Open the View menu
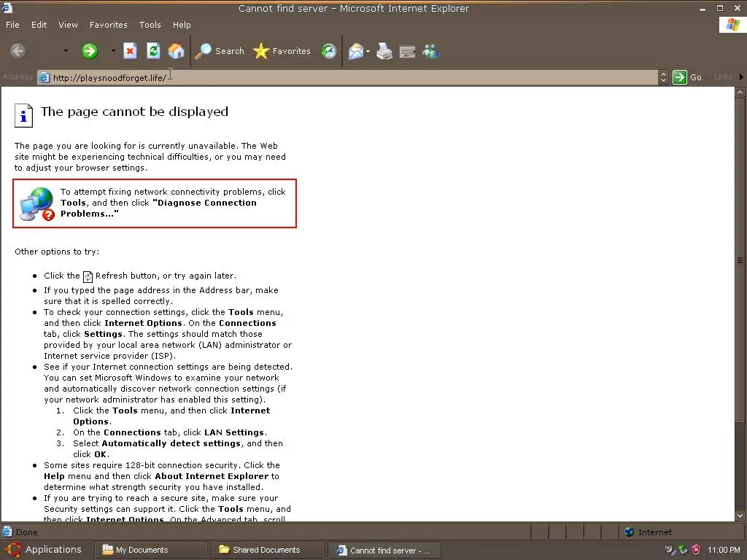This screenshot has height=560, width=747. [68, 25]
